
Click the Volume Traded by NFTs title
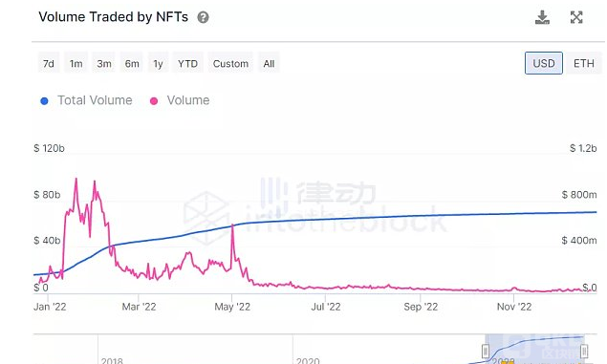point(114,17)
